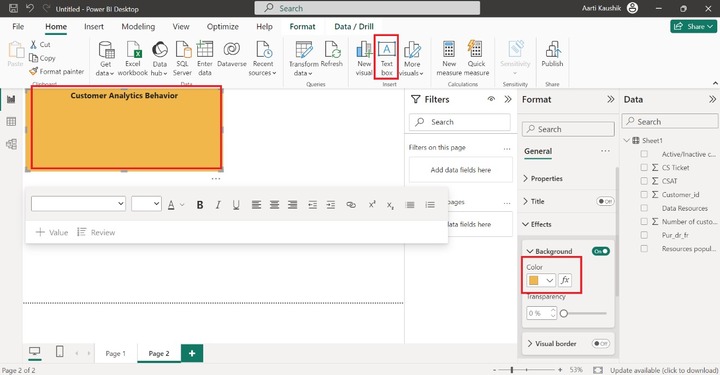Click the Value button in text toolbar
The height and width of the screenshot is (375, 720).
point(52,232)
